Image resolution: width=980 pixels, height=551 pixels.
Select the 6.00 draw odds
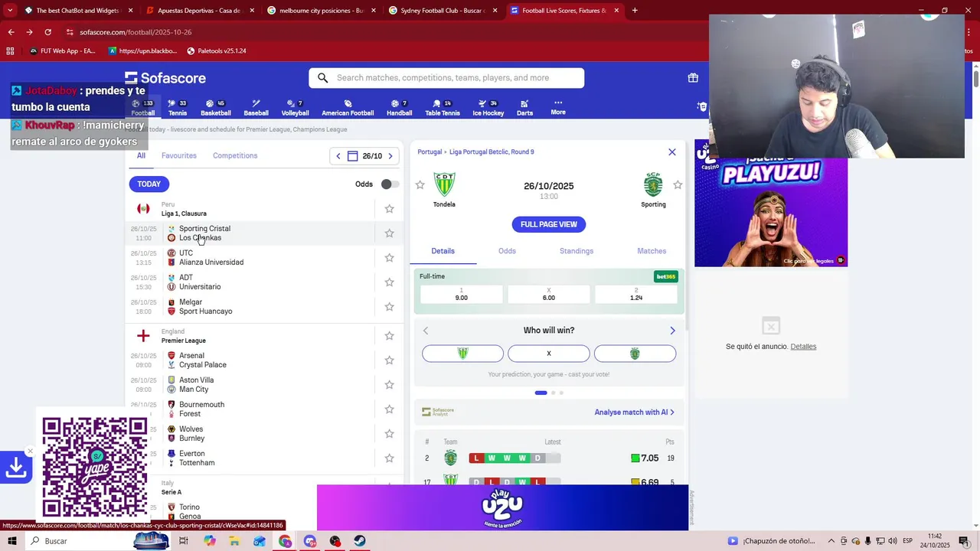tap(549, 295)
